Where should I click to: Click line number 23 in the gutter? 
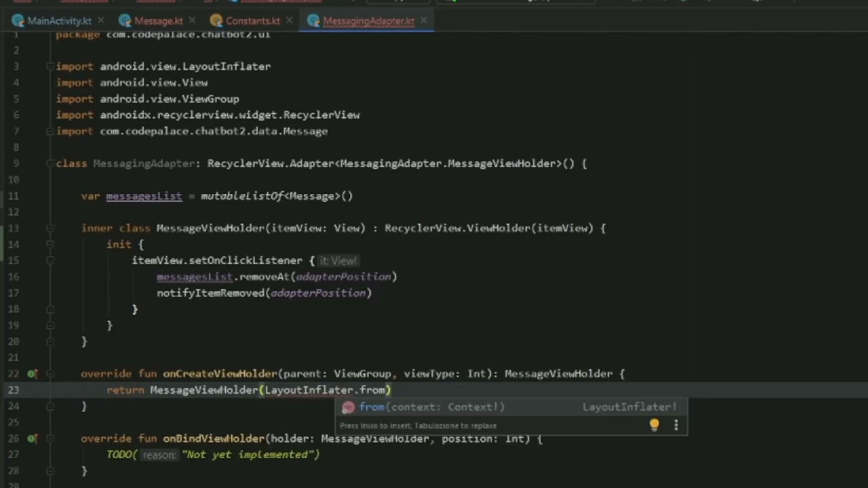[x=14, y=390]
